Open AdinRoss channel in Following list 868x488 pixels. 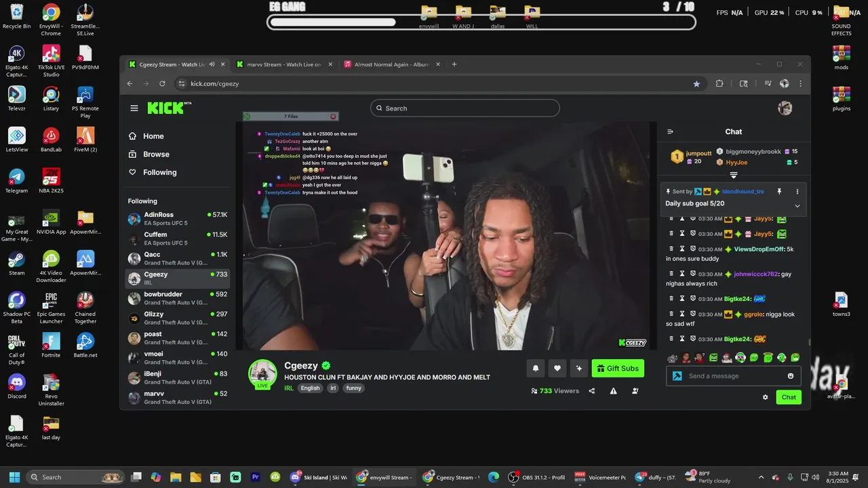point(178,219)
